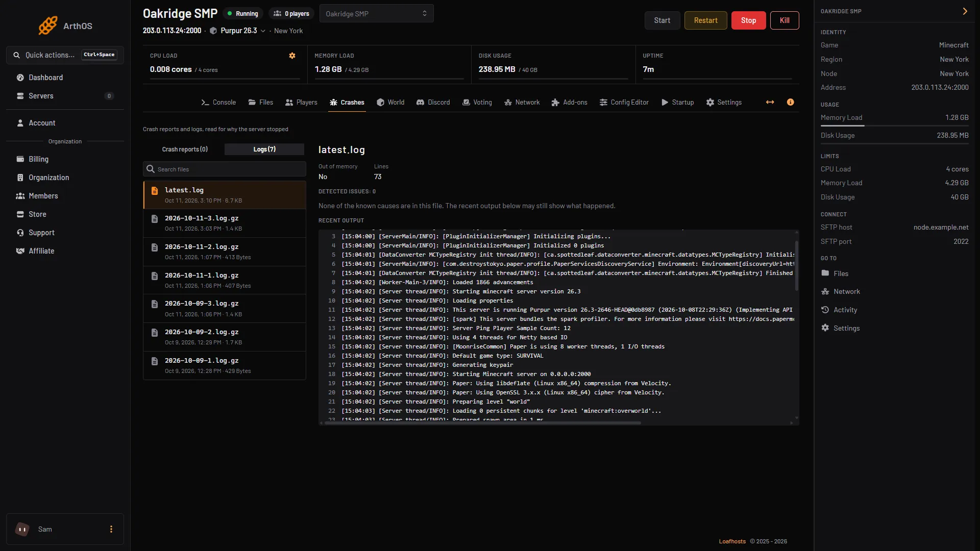980x551 pixels.
Task: Switch to the Console tab
Action: [218, 102]
